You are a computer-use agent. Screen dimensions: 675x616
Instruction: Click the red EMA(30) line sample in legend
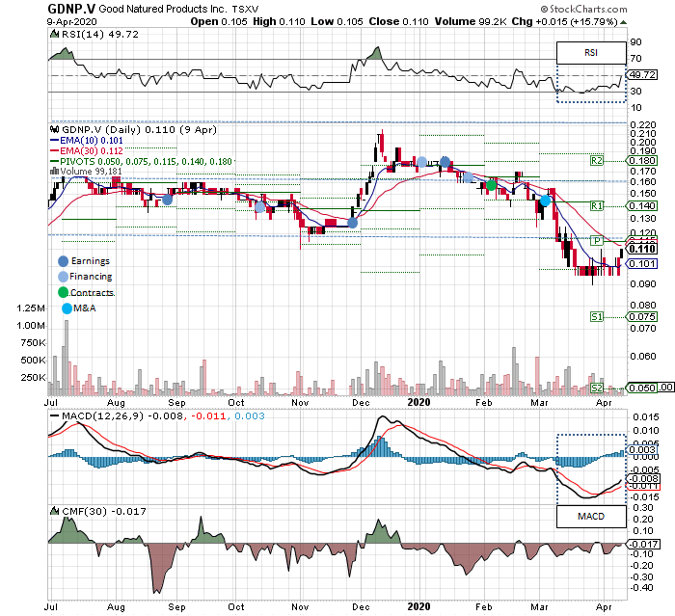[54, 151]
